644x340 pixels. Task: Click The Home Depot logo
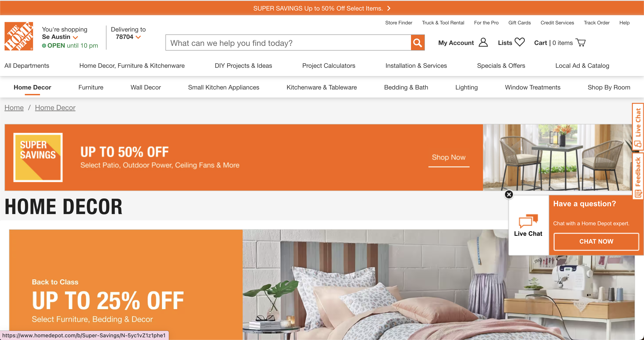pos(19,36)
